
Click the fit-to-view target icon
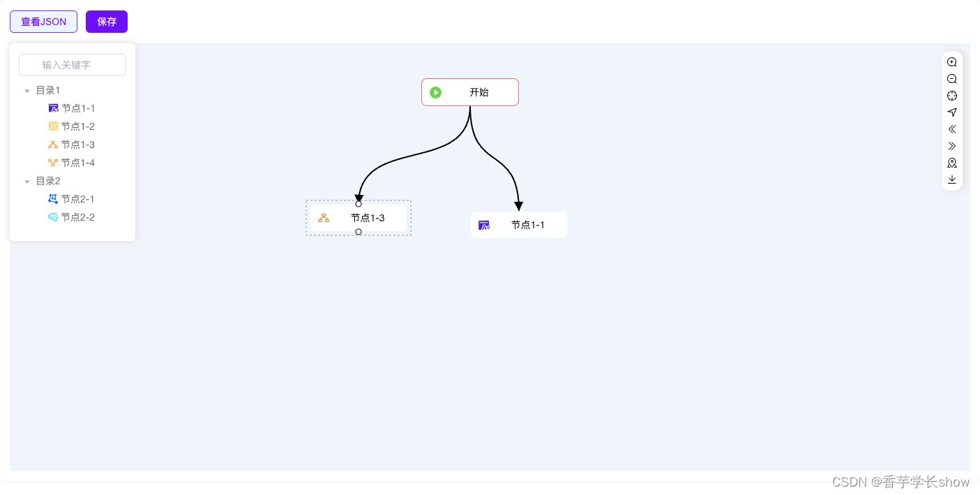pos(952,96)
